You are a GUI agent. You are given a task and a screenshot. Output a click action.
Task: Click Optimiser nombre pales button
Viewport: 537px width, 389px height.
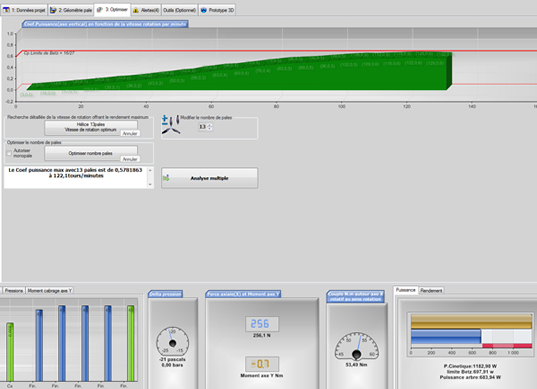click(x=91, y=153)
